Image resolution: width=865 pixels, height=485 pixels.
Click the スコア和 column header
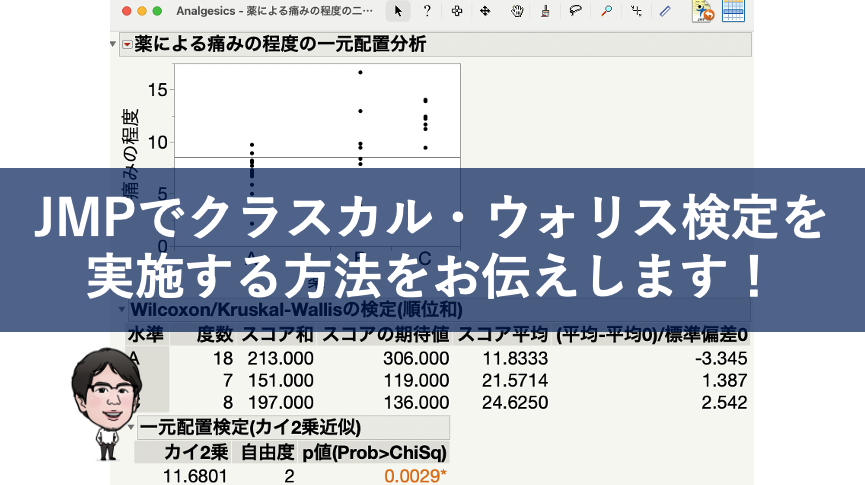tap(277, 335)
